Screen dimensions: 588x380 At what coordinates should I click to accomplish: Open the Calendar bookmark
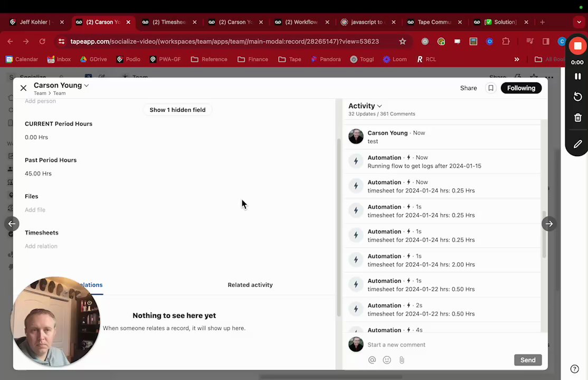tap(22, 59)
